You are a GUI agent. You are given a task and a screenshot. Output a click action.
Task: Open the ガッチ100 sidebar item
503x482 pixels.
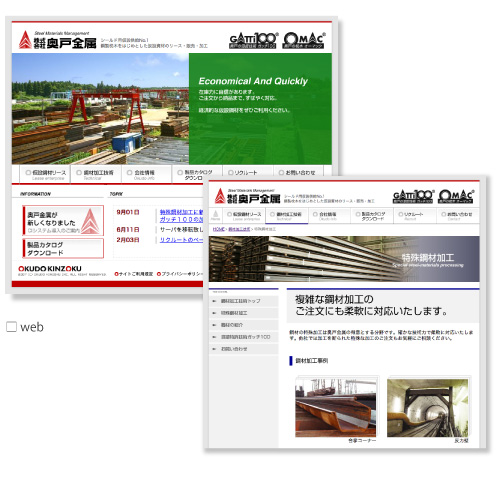[244, 337]
